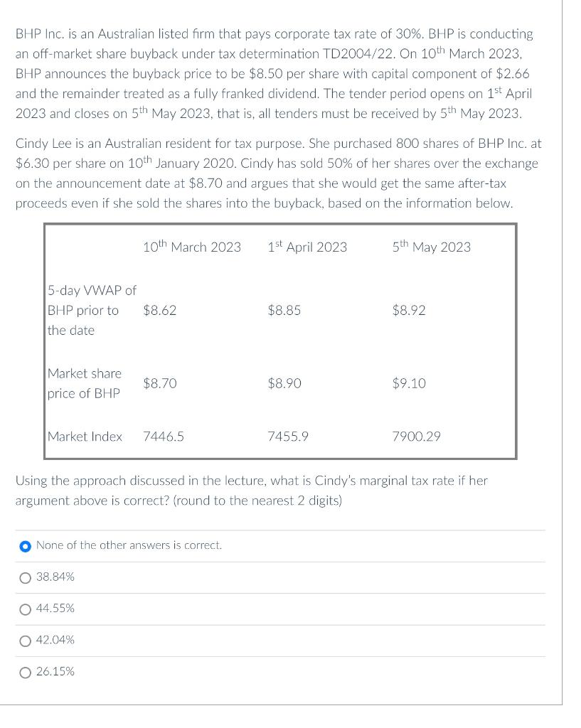Click the $8.62 VWAP table cell
The image size is (581, 728).
[160, 310]
